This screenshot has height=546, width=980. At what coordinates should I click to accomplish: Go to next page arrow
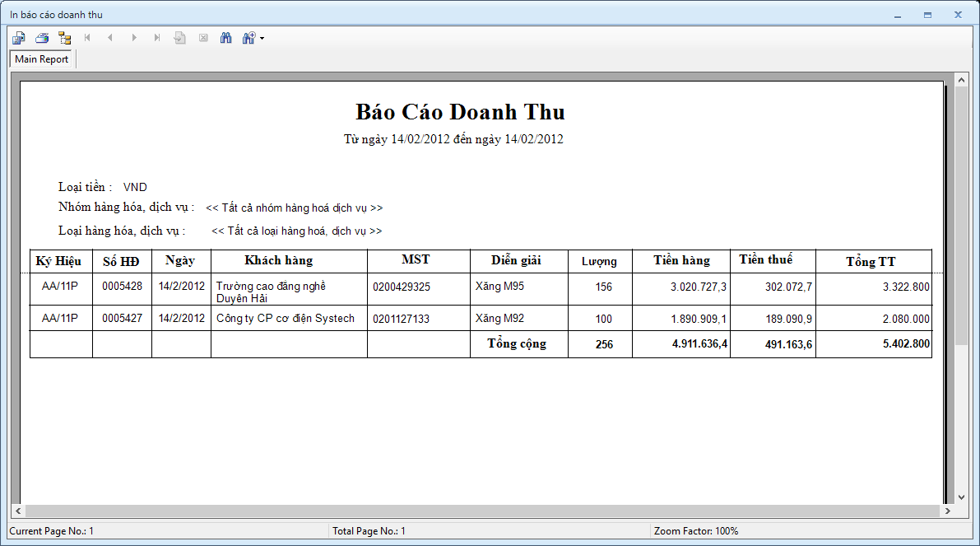click(134, 38)
